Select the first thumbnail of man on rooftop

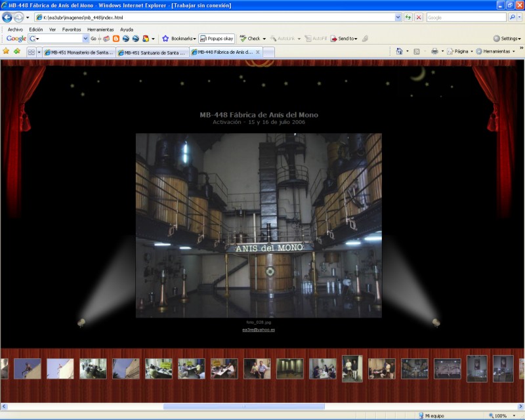pos(28,369)
